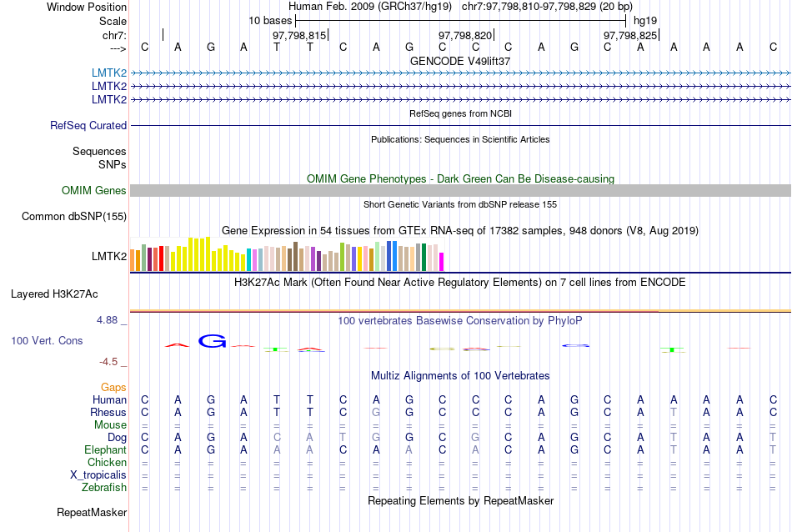Click Repeating Elements by RepeatMasker title
Image resolution: width=792 pixels, height=532 pixels.
tap(460, 500)
